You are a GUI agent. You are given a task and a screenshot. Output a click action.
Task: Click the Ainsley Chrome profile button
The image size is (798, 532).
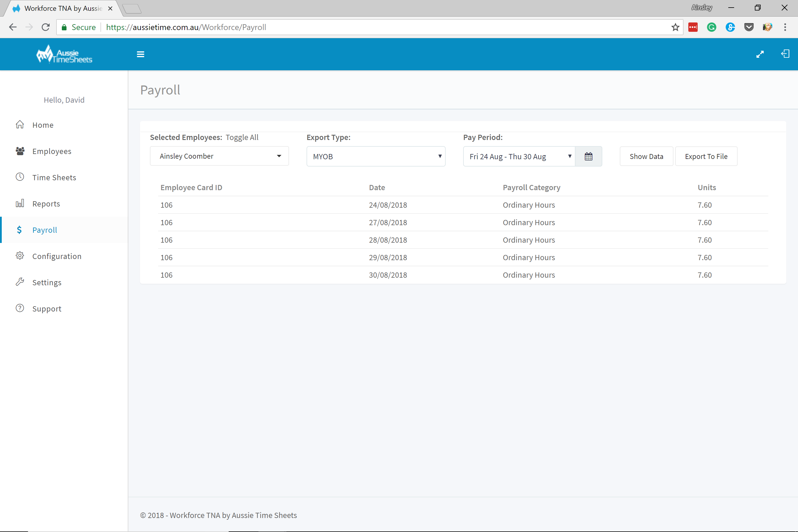(702, 8)
